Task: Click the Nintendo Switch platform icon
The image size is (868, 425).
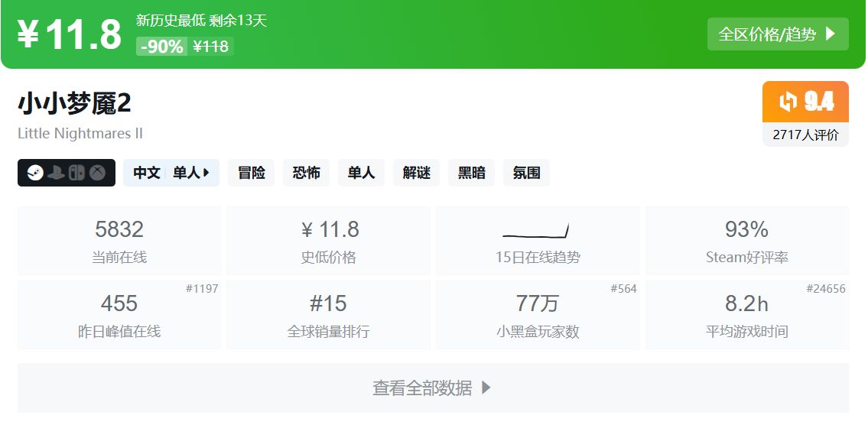Action: (76, 173)
